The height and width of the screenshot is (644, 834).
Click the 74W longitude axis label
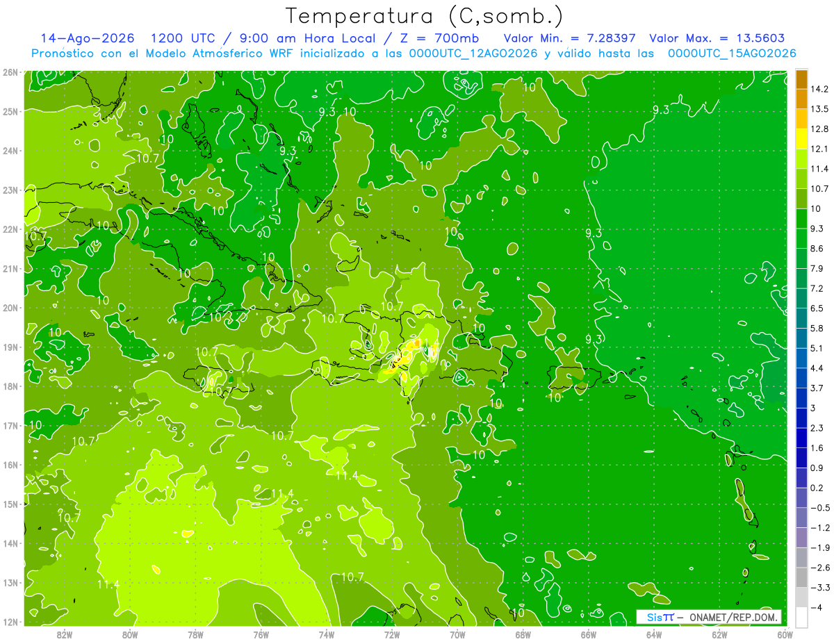click(327, 634)
